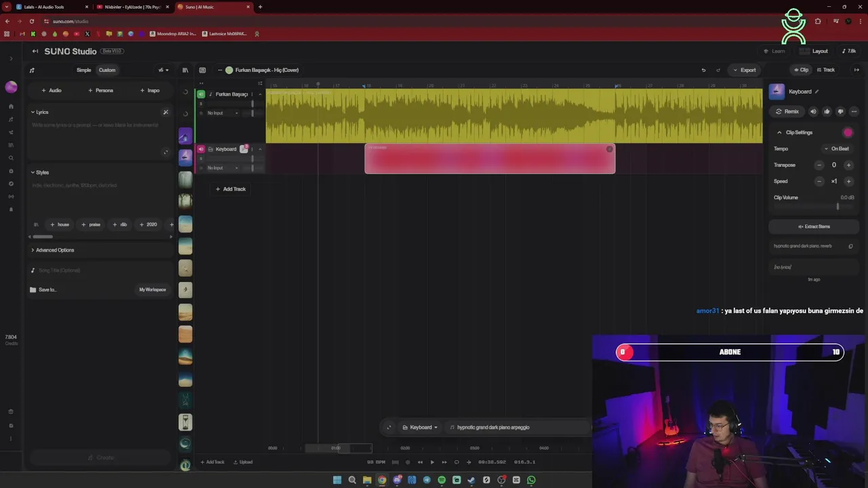Solo the Furkan Başaçık track
The height and width of the screenshot is (488, 868).
tap(201, 104)
